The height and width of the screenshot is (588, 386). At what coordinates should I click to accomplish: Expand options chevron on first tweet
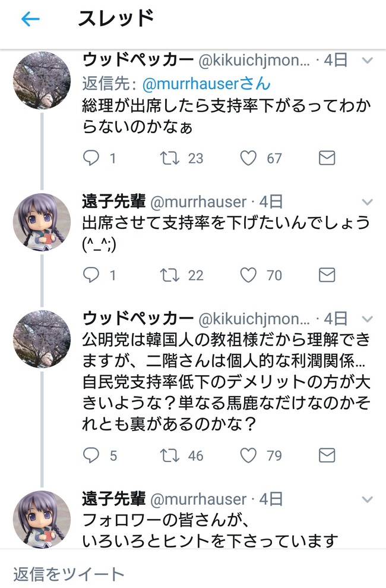pyautogui.click(x=368, y=61)
